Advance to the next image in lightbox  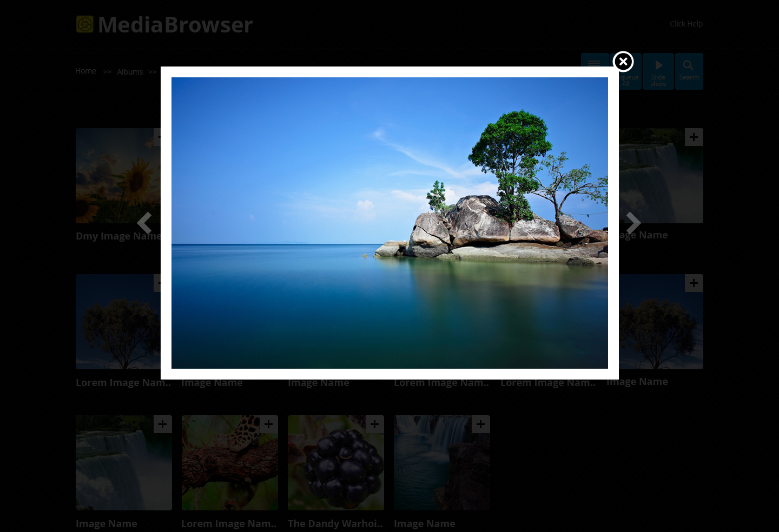(633, 223)
